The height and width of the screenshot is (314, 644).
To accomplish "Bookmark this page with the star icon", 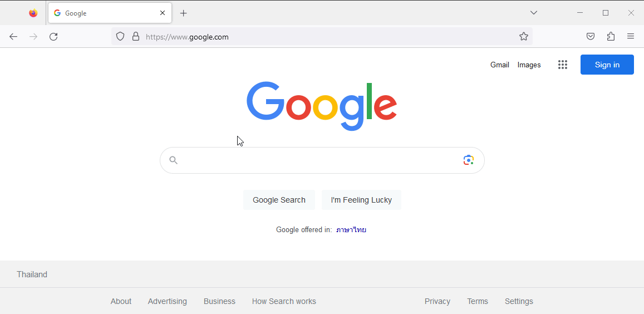I will tap(523, 37).
